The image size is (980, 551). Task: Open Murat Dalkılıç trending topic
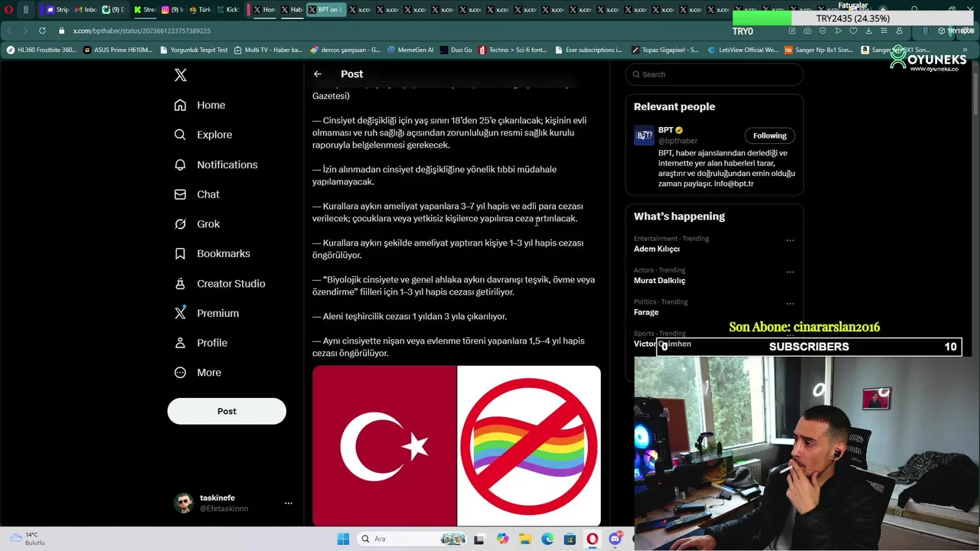tap(659, 280)
